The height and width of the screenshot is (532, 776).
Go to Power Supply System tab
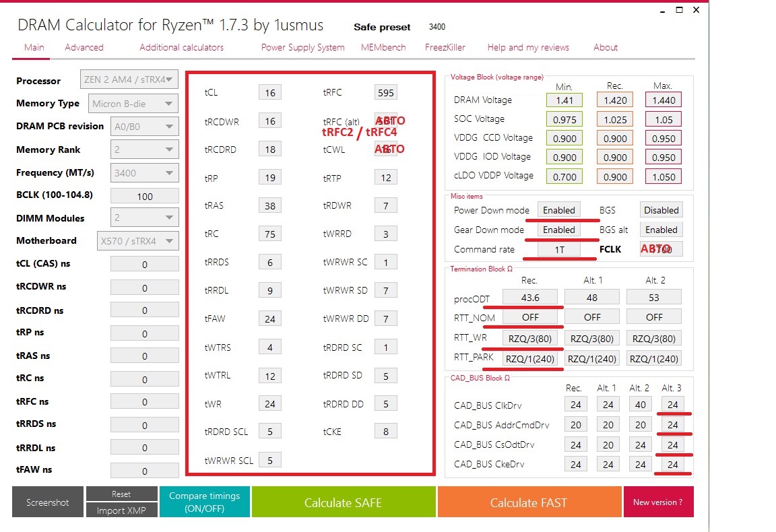pyautogui.click(x=303, y=48)
